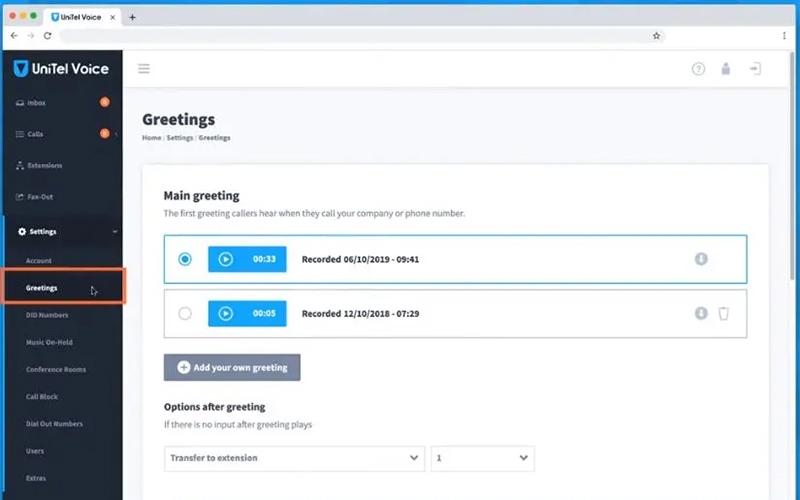Select the 06/10/2019 greeting radio button
The image size is (800, 500).
[185, 259]
